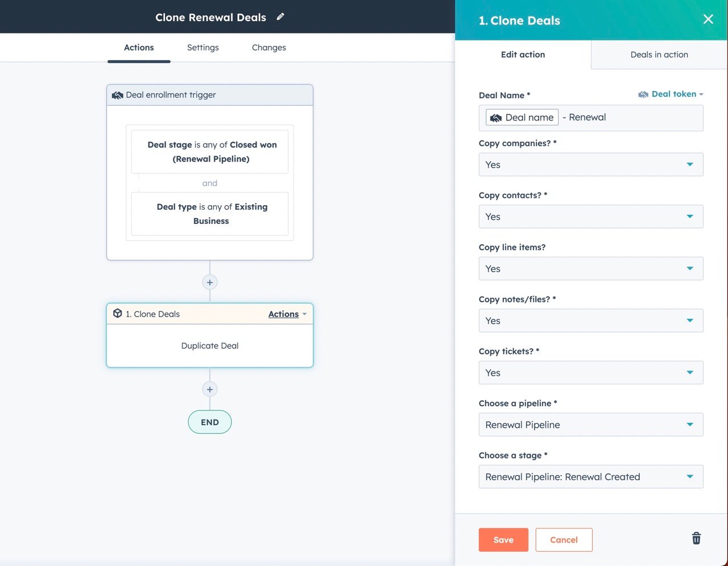Screen dimensions: 728x566
Task: Click the plus icon above the Clone Deals step
Action: point(209,282)
